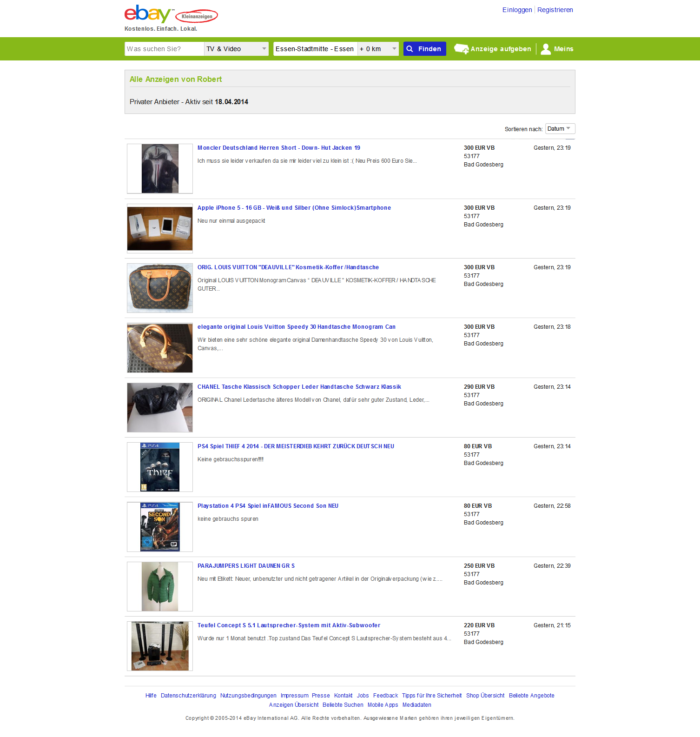Click the Essen-Stadtmitte location field
Image resolution: width=700 pixels, height=737 pixels.
click(x=315, y=49)
